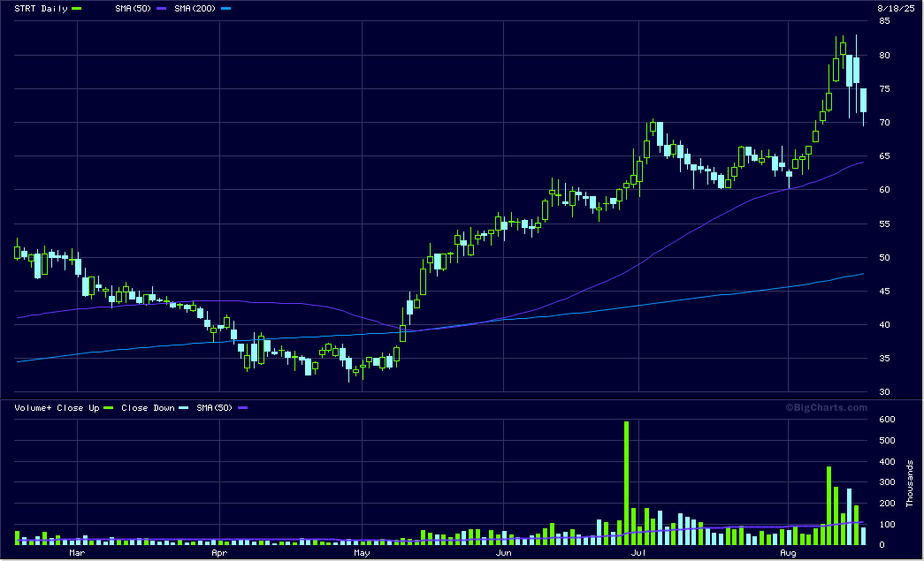Click the 70 price axis label
Image resolution: width=924 pixels, height=561 pixels.
coord(884,123)
